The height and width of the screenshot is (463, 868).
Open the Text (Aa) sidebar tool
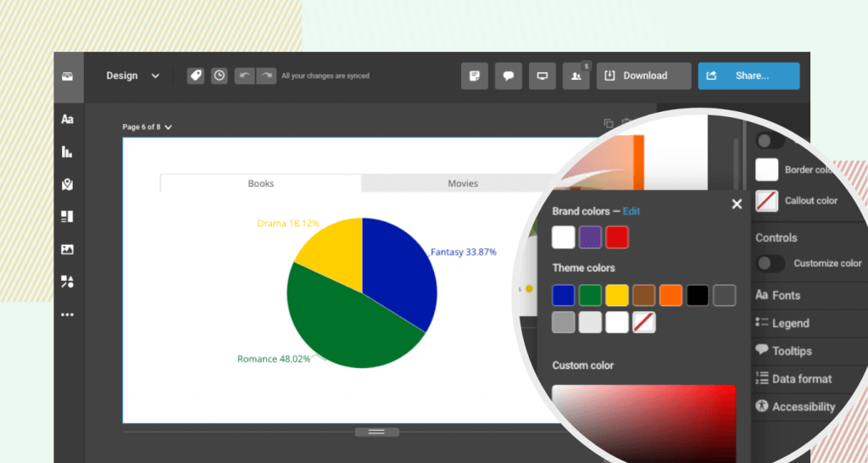68,119
